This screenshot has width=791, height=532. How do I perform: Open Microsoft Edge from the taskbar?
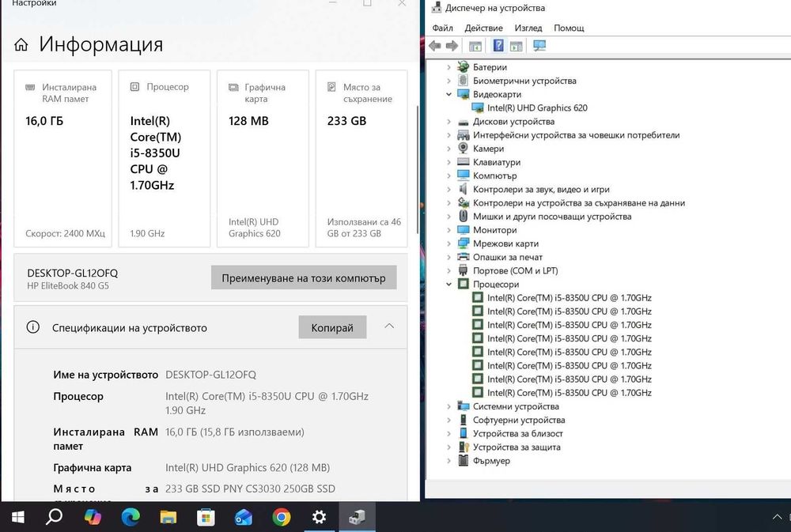[131, 517]
